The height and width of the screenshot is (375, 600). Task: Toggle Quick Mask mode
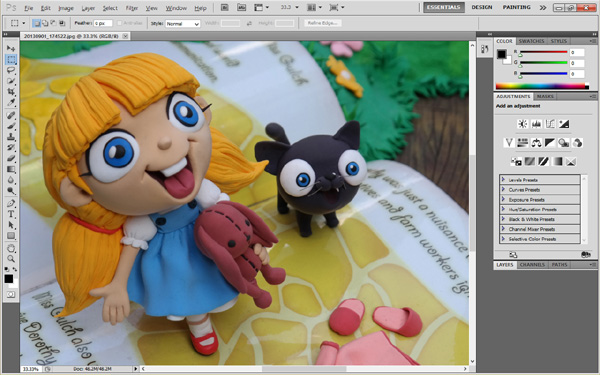click(11, 294)
